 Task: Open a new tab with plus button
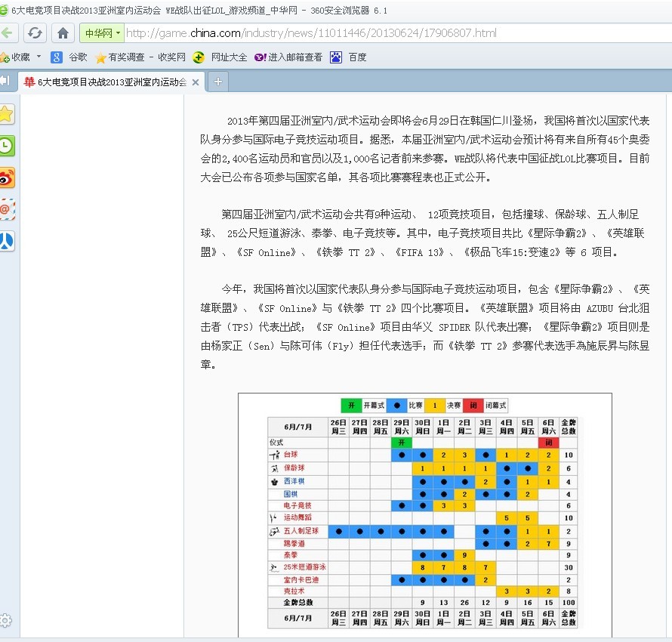(x=217, y=82)
